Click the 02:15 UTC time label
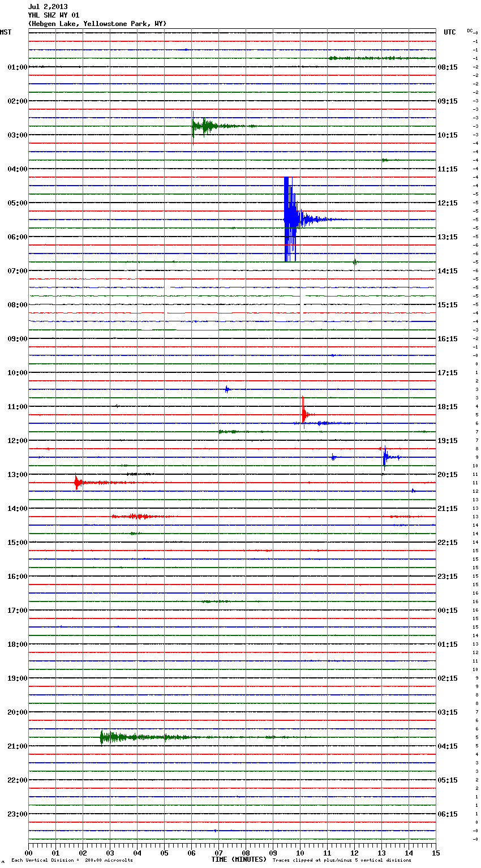 [448, 678]
